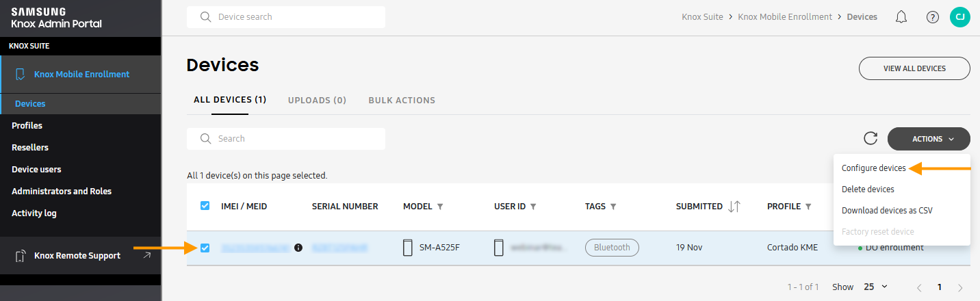Screen dimensions: 980x301
Task: Click the Knox Mobile Enrollment sidebar icon
Action: point(21,74)
